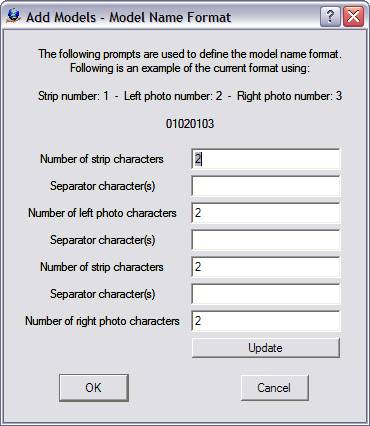370x426 pixels.
Task: Open the question mark help button
Action: [x=330, y=17]
